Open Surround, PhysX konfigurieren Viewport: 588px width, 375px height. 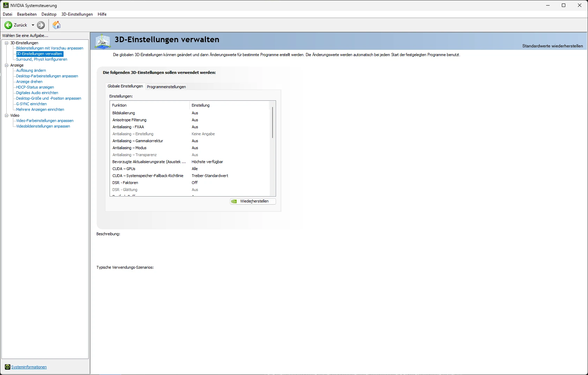(42, 59)
